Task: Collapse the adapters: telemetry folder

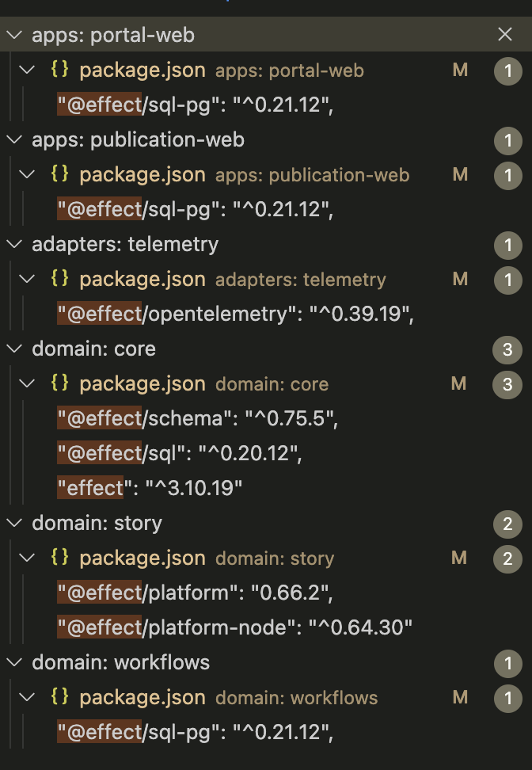Action: (13, 244)
